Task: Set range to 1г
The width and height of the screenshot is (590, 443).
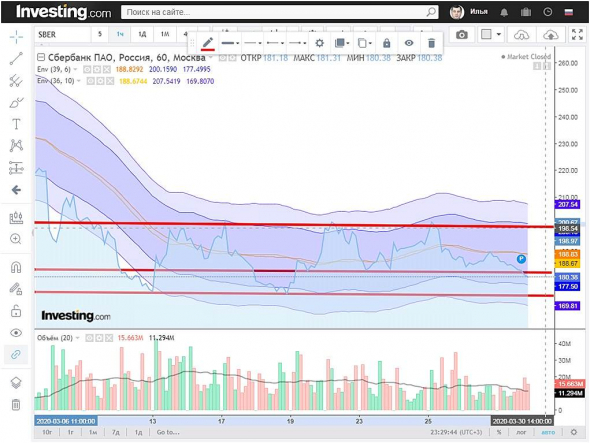Action: point(70,432)
